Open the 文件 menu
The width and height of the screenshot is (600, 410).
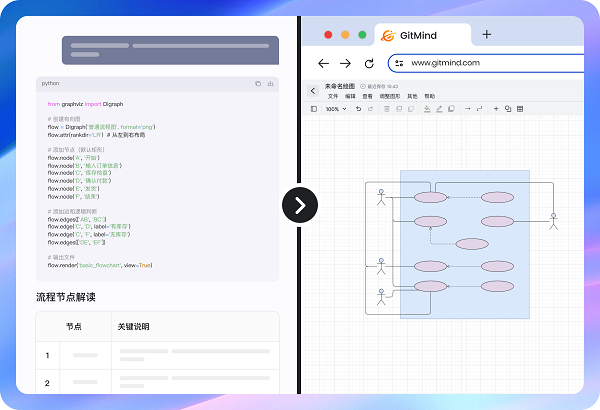click(333, 96)
